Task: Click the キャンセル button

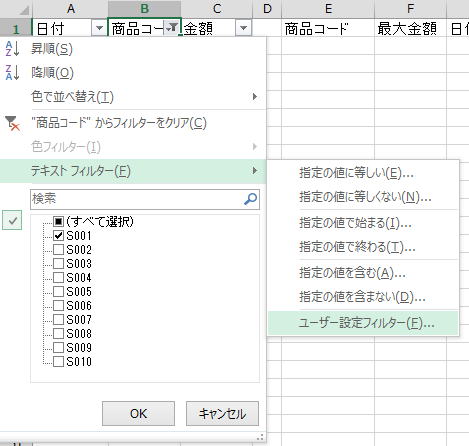Action: pos(222,414)
